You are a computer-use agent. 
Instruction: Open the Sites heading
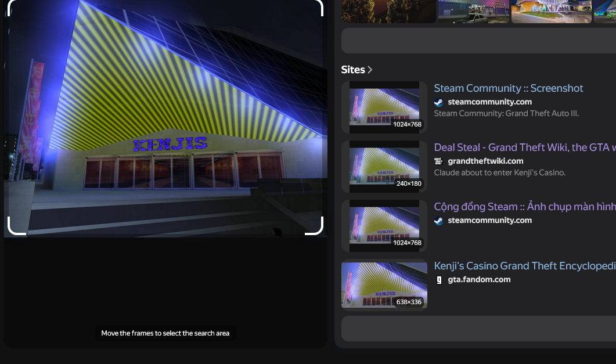coord(353,70)
